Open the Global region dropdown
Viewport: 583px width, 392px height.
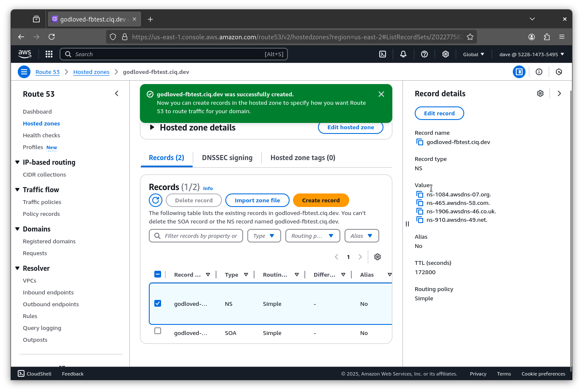coord(474,54)
